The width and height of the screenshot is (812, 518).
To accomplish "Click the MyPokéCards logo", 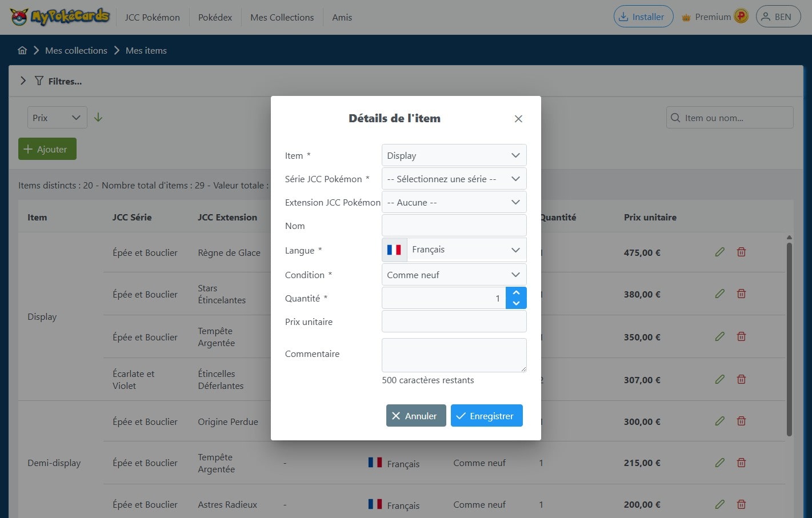I will point(60,17).
